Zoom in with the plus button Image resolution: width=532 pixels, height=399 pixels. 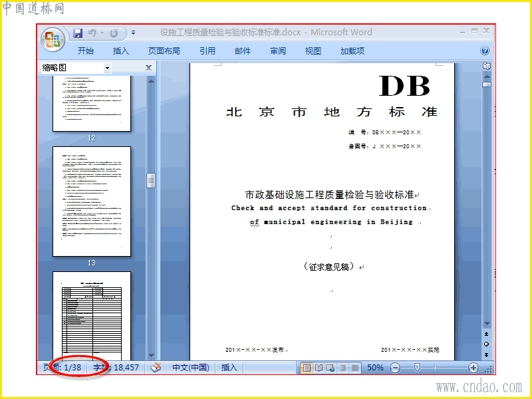tap(473, 368)
